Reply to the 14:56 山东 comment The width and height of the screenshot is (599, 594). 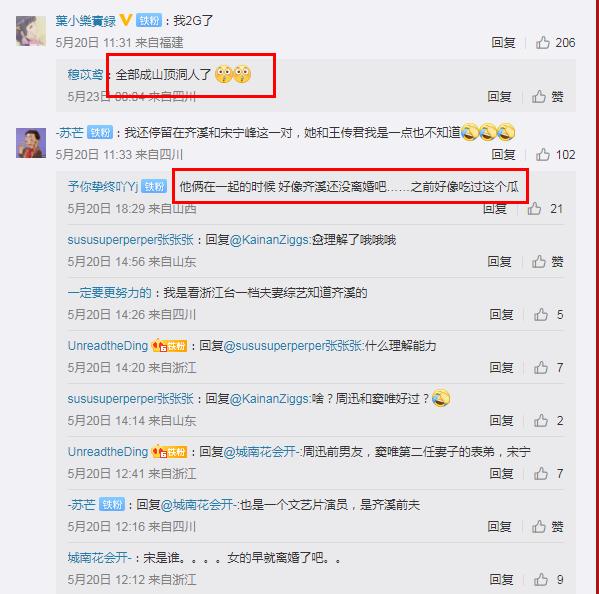coord(499,262)
